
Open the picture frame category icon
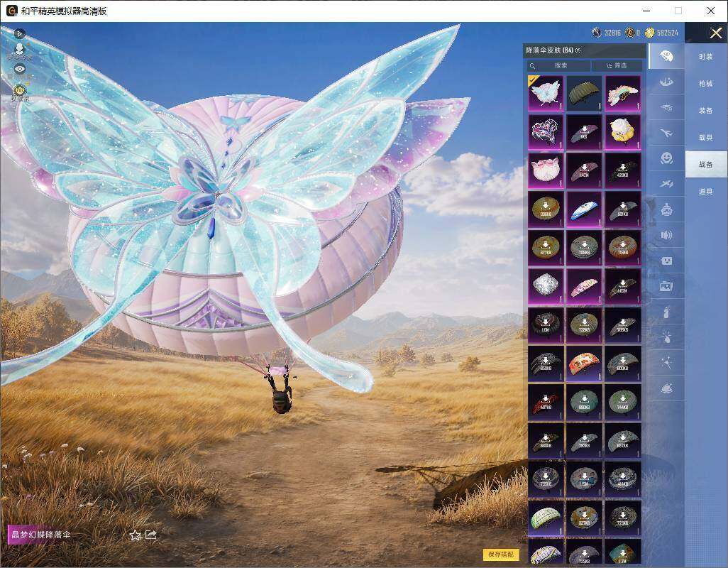click(666, 286)
